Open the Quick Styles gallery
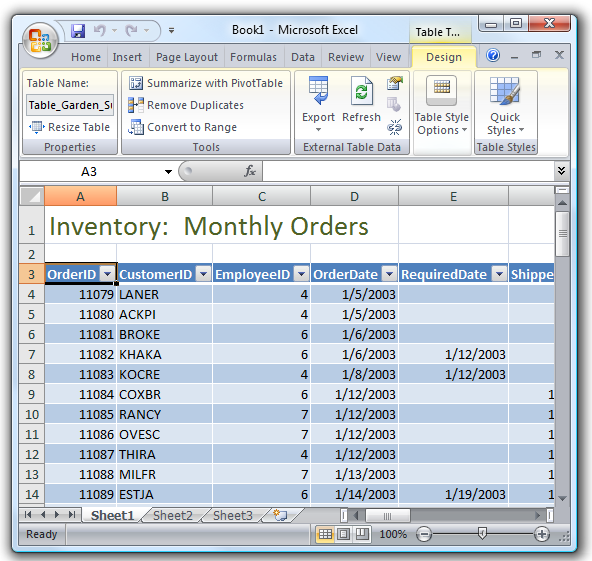Screen dimensions: 592x561 point(505,105)
